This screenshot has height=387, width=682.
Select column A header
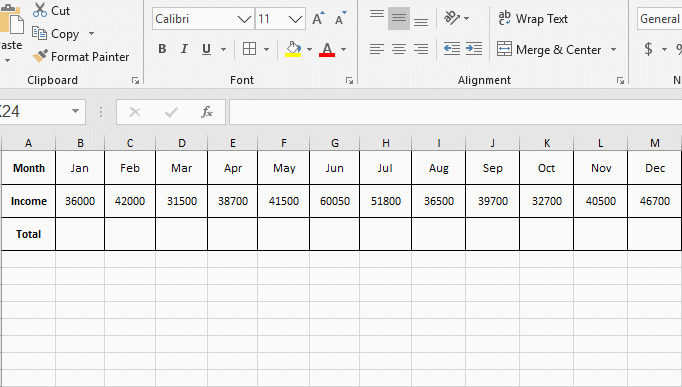pos(28,143)
